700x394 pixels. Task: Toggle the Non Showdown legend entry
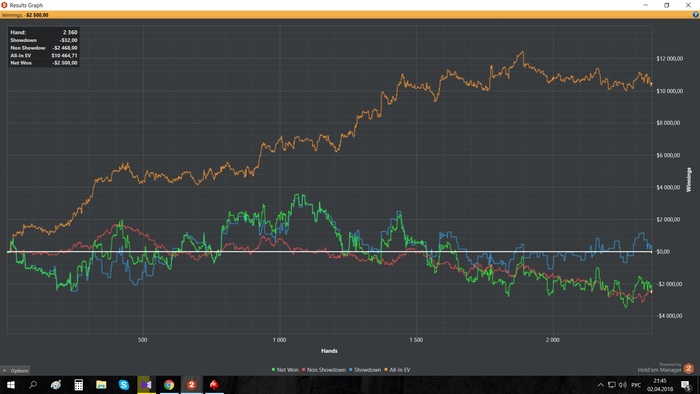324,369
